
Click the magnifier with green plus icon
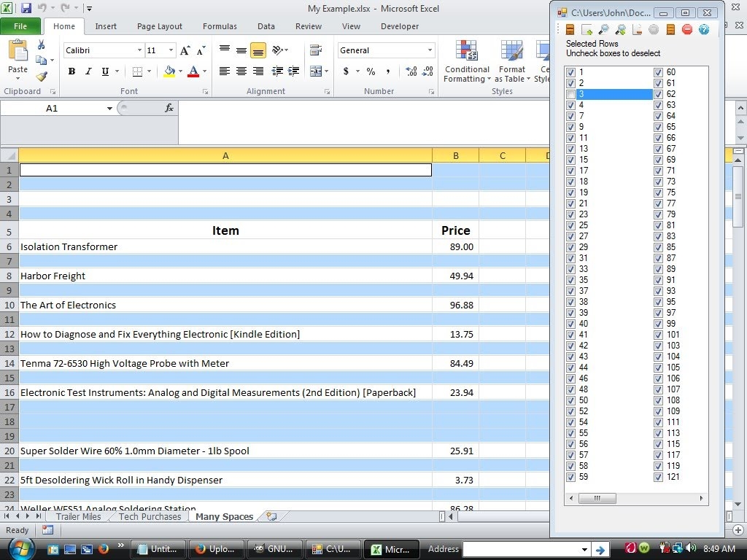pos(620,29)
